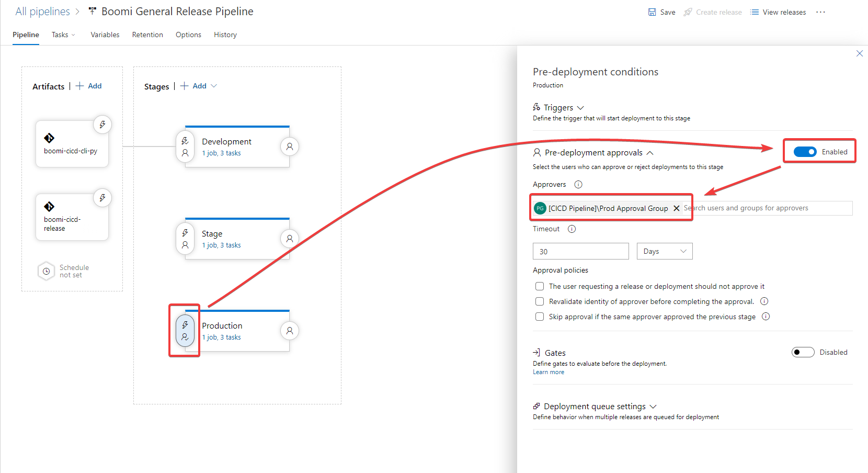Click the Gates section heading
This screenshot has width=868, height=473.
(555, 353)
